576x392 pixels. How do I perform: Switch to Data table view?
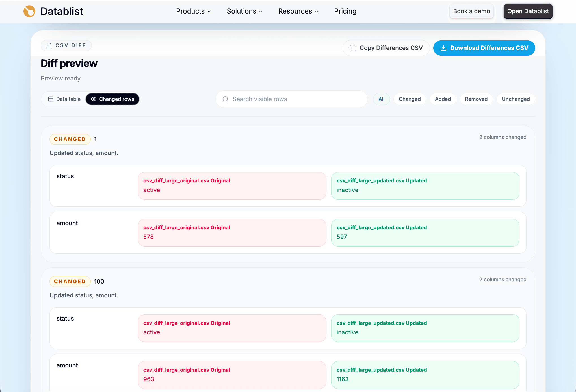click(x=64, y=99)
